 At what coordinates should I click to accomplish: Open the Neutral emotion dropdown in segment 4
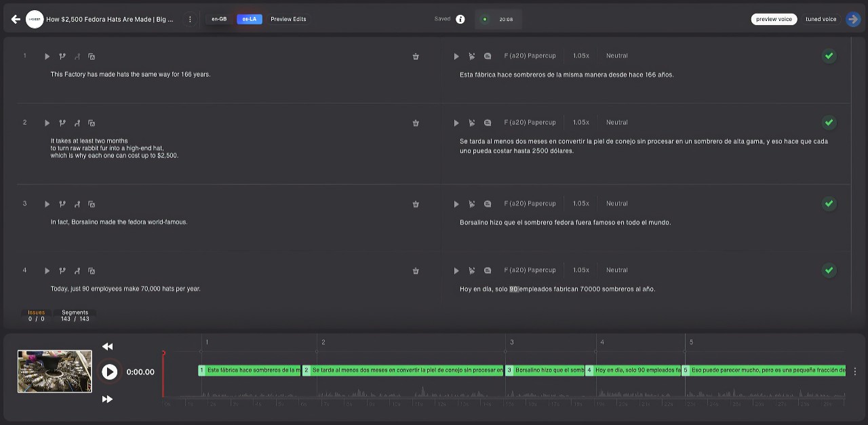[616, 270]
